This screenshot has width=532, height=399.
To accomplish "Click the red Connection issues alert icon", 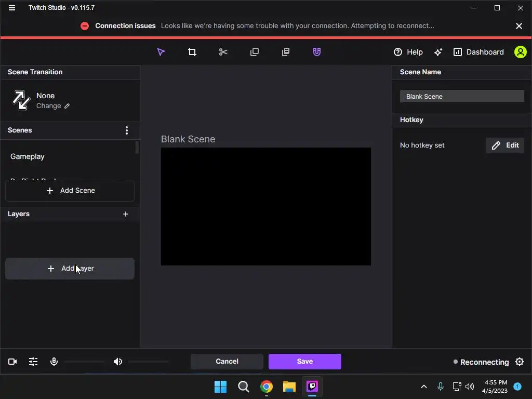I will pos(85,26).
